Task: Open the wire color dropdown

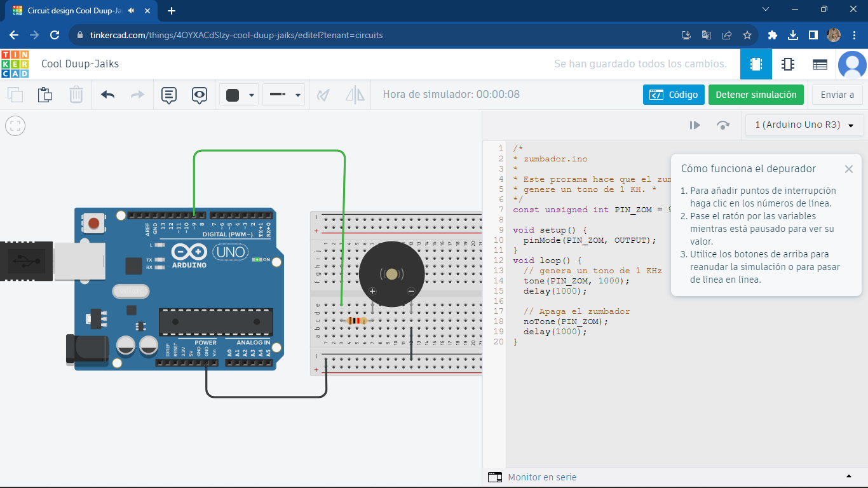Action: tap(239, 95)
